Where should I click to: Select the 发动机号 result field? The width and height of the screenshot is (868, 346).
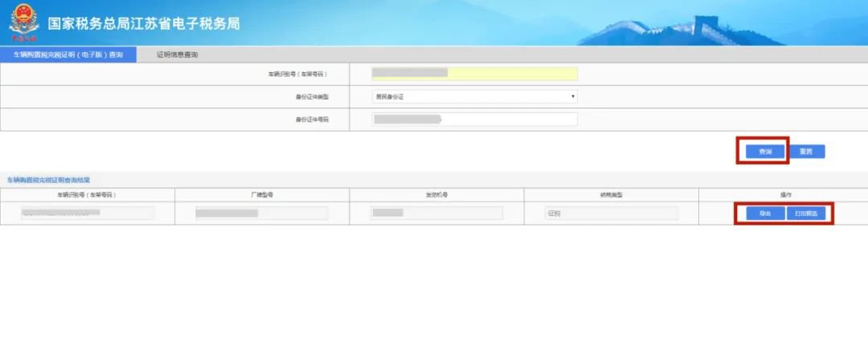click(x=436, y=214)
